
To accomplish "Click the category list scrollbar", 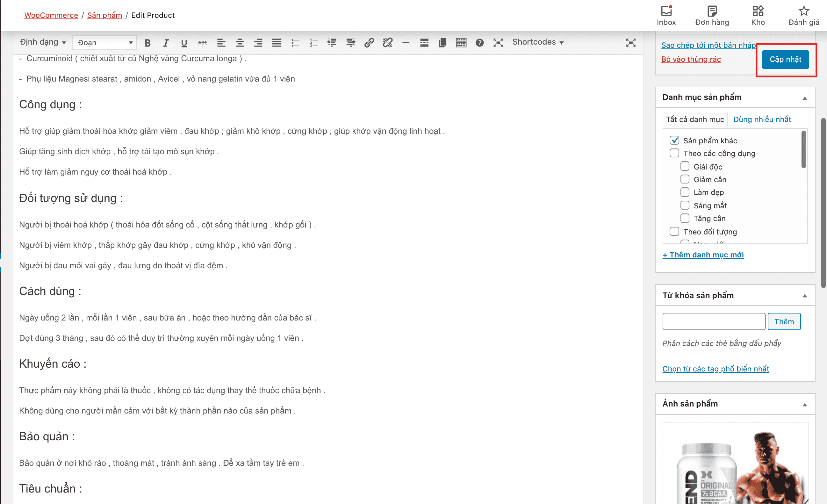I will [803, 149].
